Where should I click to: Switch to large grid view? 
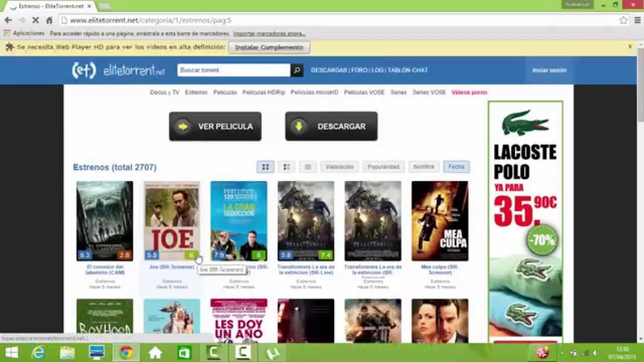coord(265,167)
